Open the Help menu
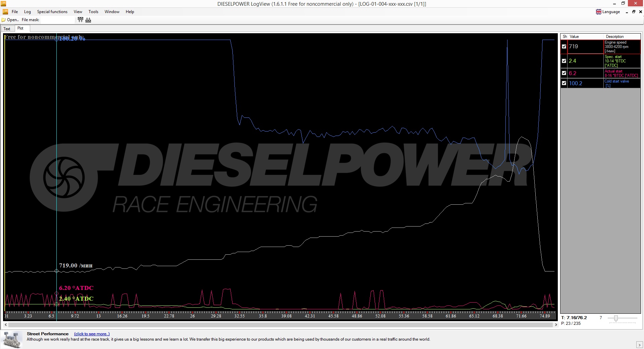This screenshot has width=644, height=349. 130,12
